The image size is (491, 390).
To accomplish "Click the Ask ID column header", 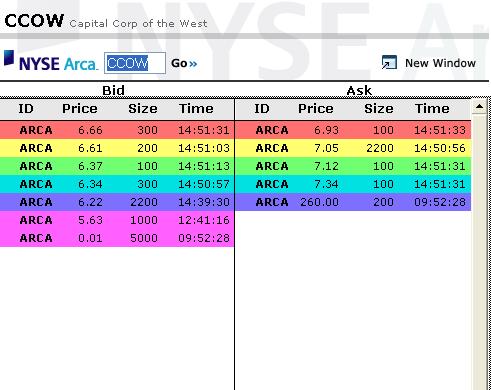I will pos(262,109).
